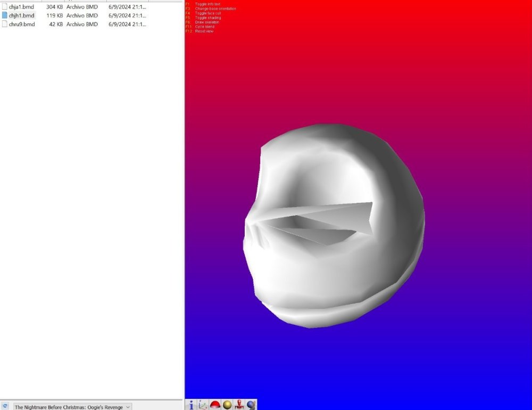Click the 'Draw skeleton' shortcut text
Screen dimensions: 532x410
tap(206, 22)
